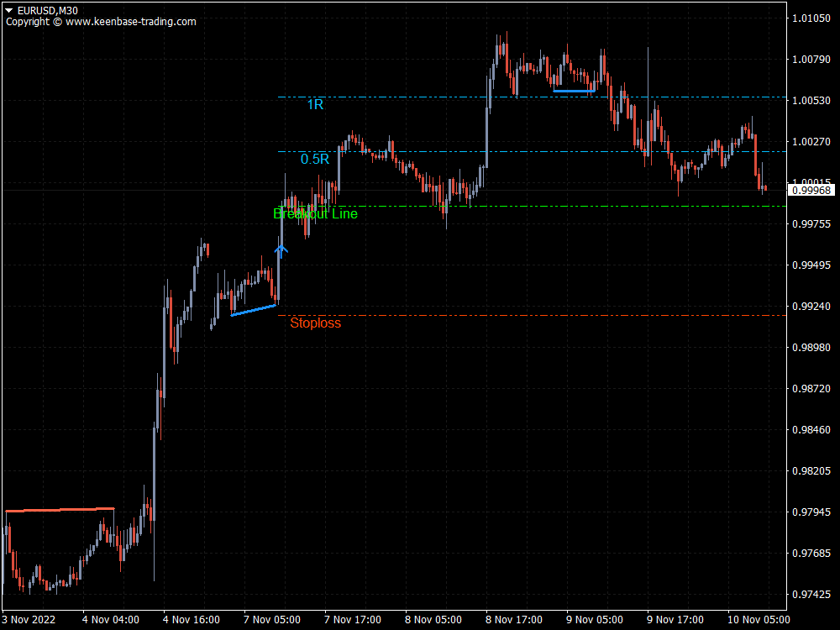The image size is (840, 630).
Task: Click the 0.97685 price scale value
Action: 811,553
